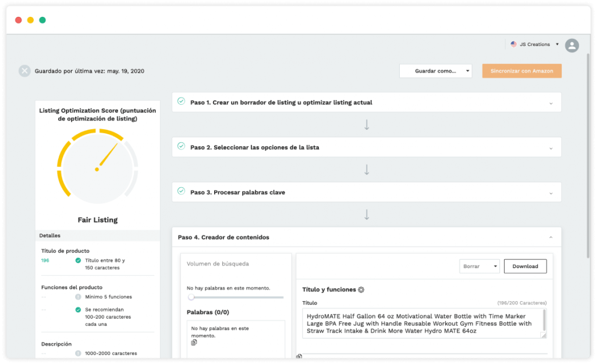Click Sincronizar con Amazon button
The image size is (596, 364).
pyautogui.click(x=522, y=71)
